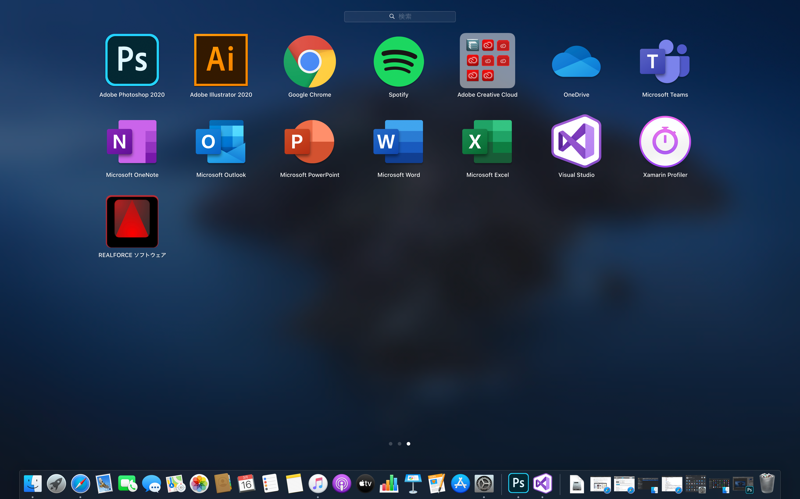800x499 pixels.
Task: Open Music from the Dock
Action: [x=318, y=483]
